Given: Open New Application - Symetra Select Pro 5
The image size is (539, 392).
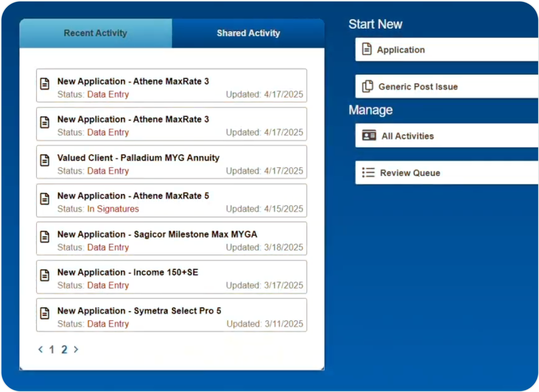Looking at the screenshot, I should (x=171, y=315).
